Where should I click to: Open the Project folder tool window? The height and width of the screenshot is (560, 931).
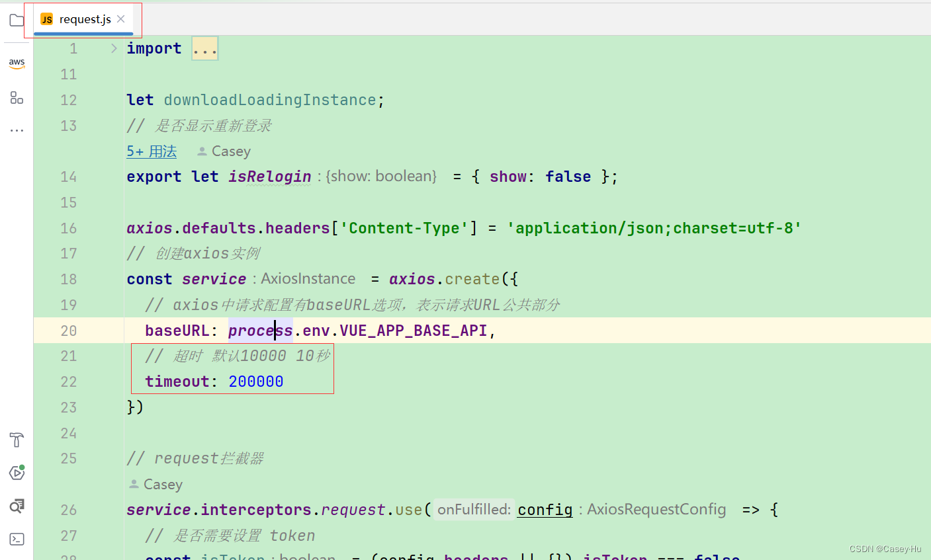coord(17,20)
